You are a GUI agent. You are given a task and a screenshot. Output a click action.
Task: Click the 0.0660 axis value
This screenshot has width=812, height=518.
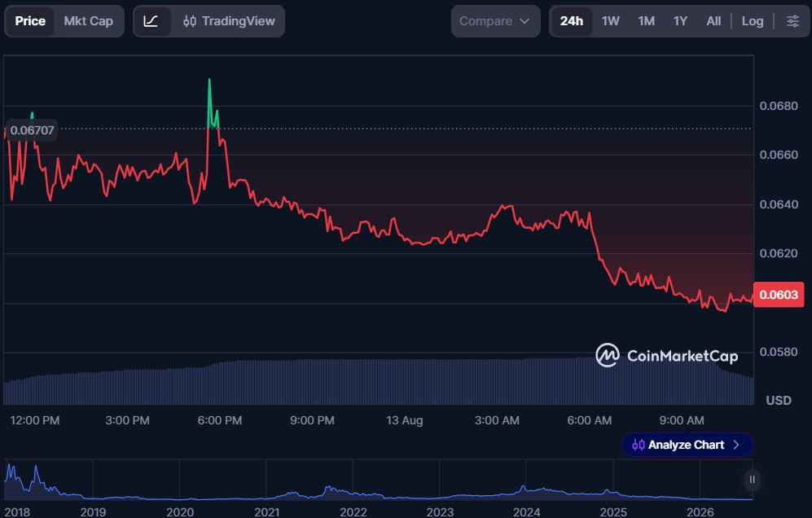pos(779,155)
